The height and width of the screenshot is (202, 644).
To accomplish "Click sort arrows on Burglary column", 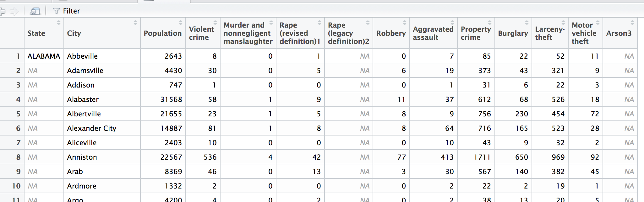I will click(527, 23).
